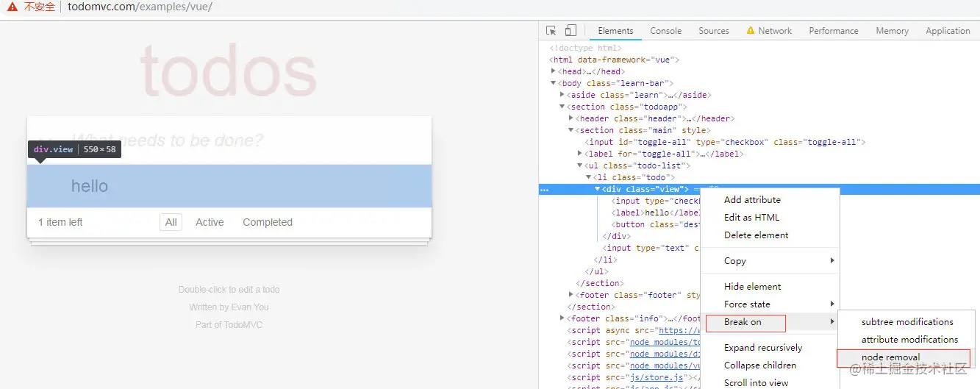This screenshot has height=389, width=980.
Task: Break on subtree modifications
Action: coord(906,322)
